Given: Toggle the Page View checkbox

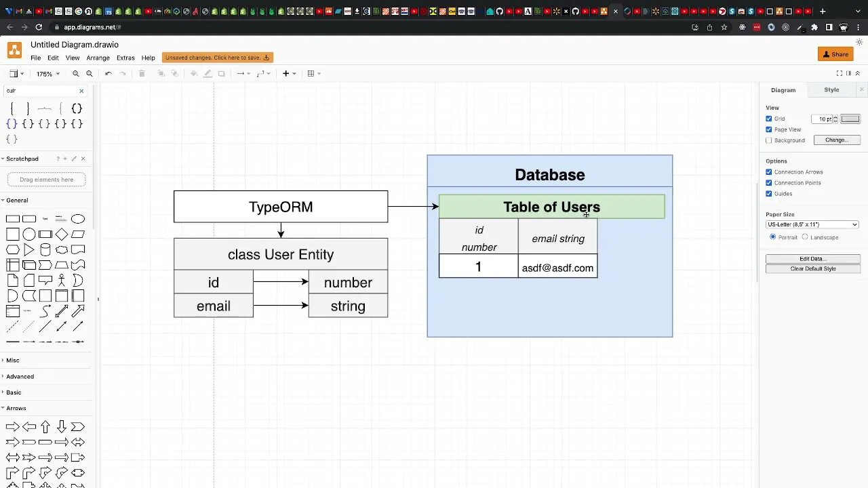Looking at the screenshot, I should coord(769,129).
